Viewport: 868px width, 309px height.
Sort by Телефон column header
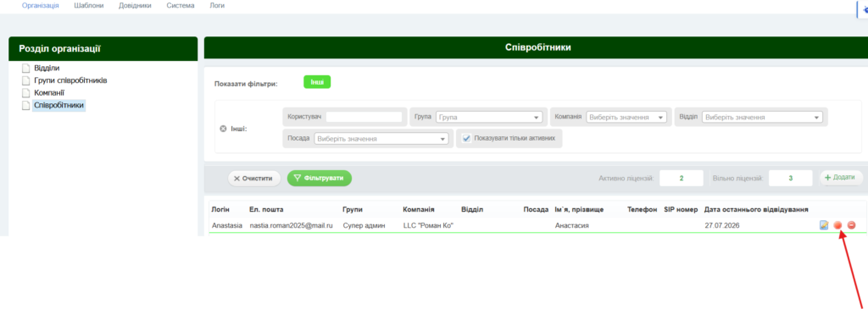(643, 210)
